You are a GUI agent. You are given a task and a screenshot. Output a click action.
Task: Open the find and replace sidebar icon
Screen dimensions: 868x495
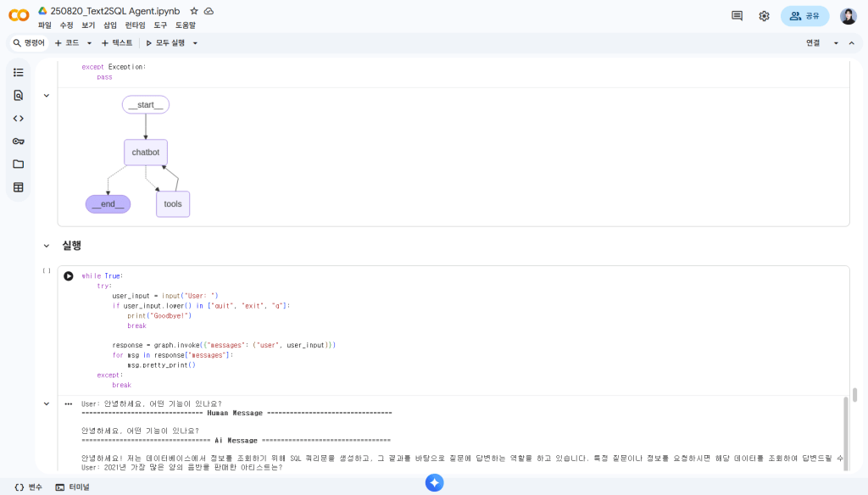(x=19, y=96)
